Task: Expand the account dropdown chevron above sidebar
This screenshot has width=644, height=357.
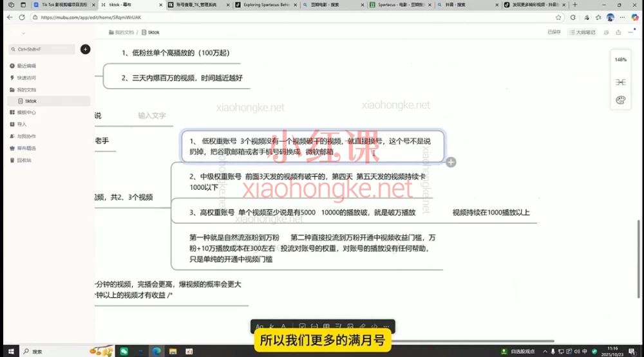Action: (23, 33)
